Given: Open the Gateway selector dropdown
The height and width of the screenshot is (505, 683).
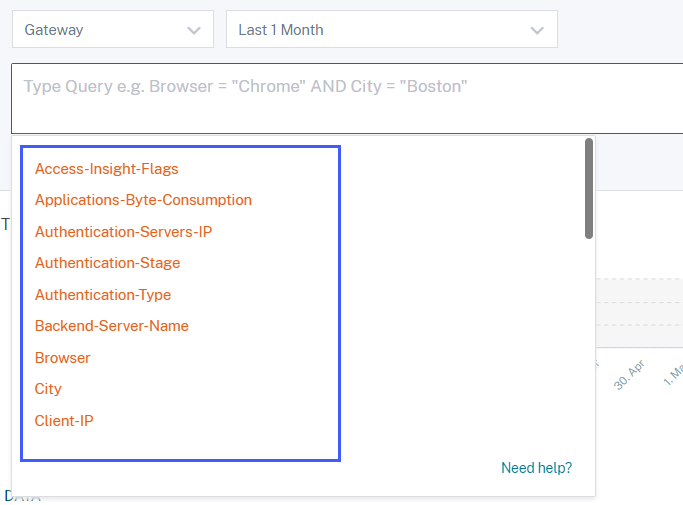Looking at the screenshot, I should pos(112,30).
